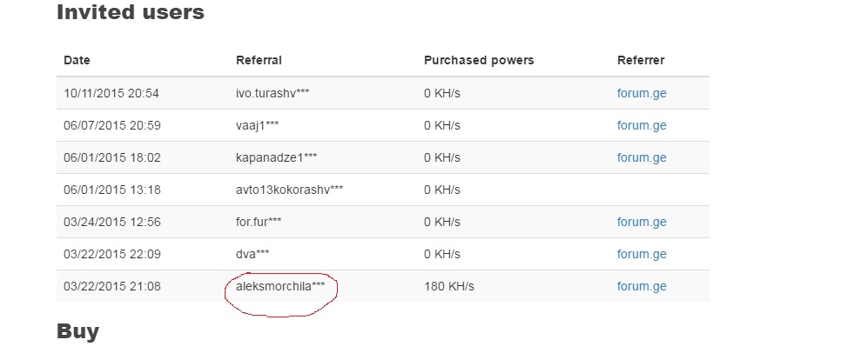The height and width of the screenshot is (360, 868).
Task: Click the Referrer column header
Action: click(641, 60)
